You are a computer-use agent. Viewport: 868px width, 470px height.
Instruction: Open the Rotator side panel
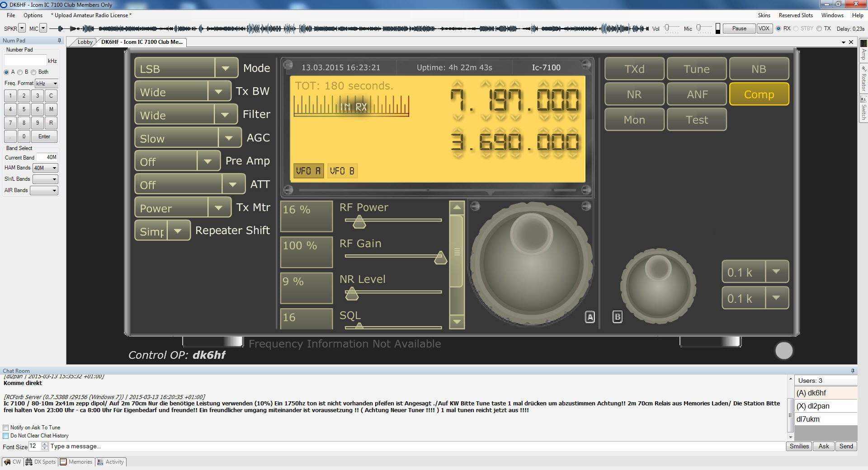(863, 79)
